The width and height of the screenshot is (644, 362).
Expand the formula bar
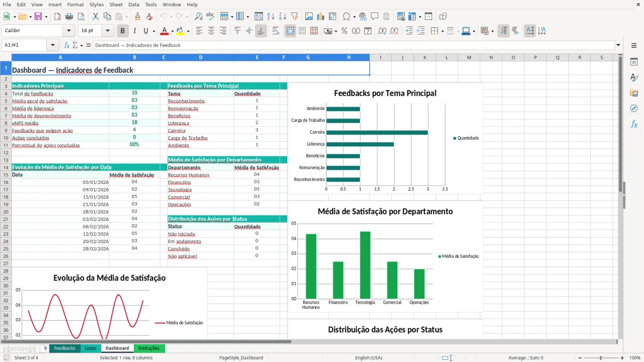[x=618, y=46]
